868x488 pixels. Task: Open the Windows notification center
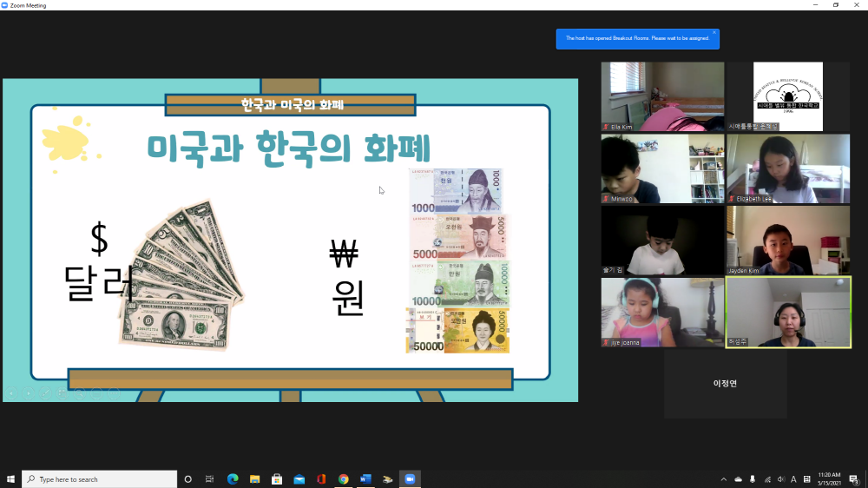854,479
